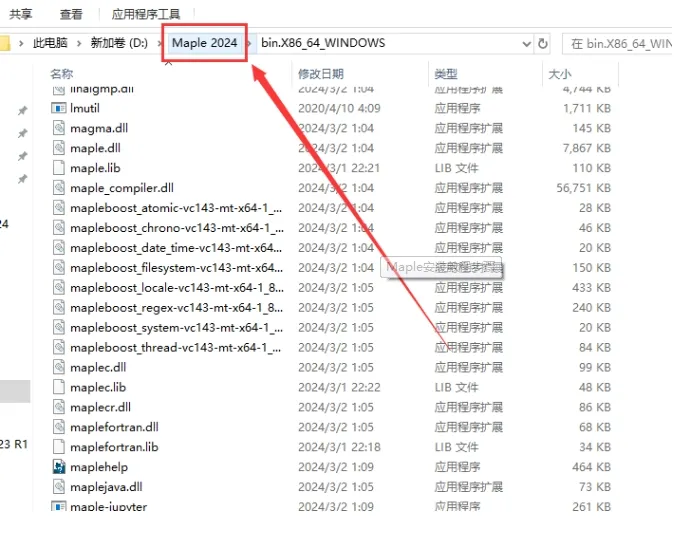Sort by 大小 column header
The image size is (683, 545).
[560, 74]
